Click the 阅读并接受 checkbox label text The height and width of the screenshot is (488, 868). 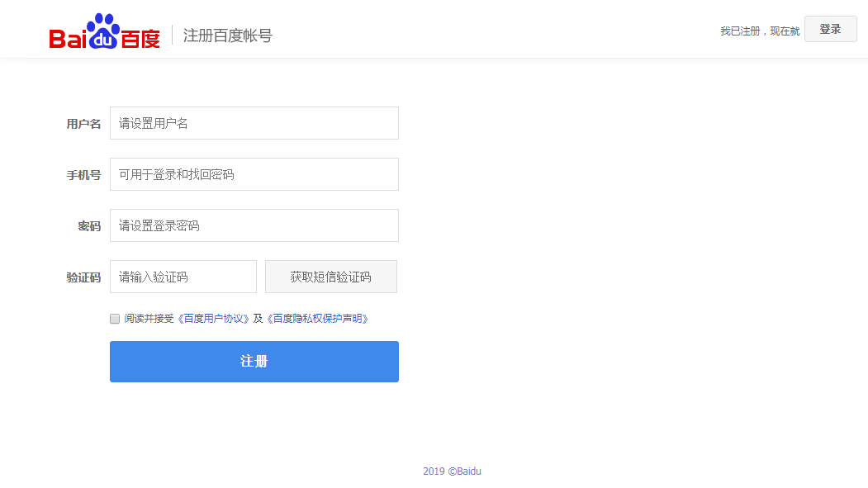point(149,319)
